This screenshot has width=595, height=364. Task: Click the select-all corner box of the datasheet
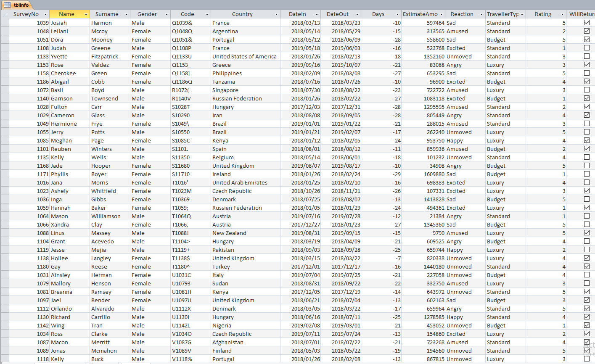[5, 14]
